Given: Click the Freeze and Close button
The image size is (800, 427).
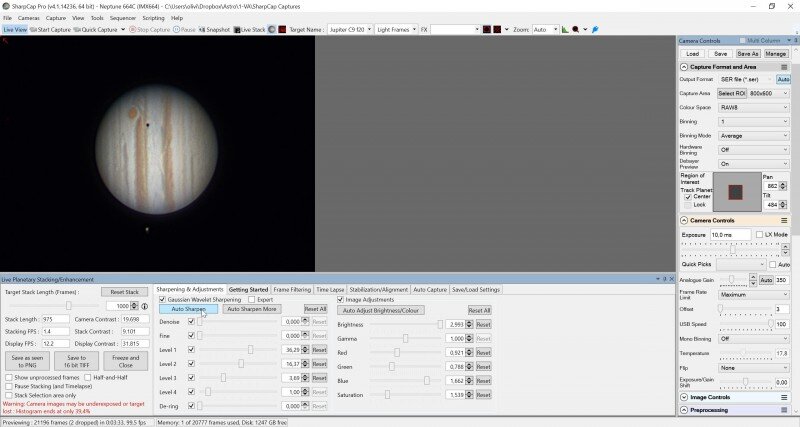Looking at the screenshot, I should [126, 361].
